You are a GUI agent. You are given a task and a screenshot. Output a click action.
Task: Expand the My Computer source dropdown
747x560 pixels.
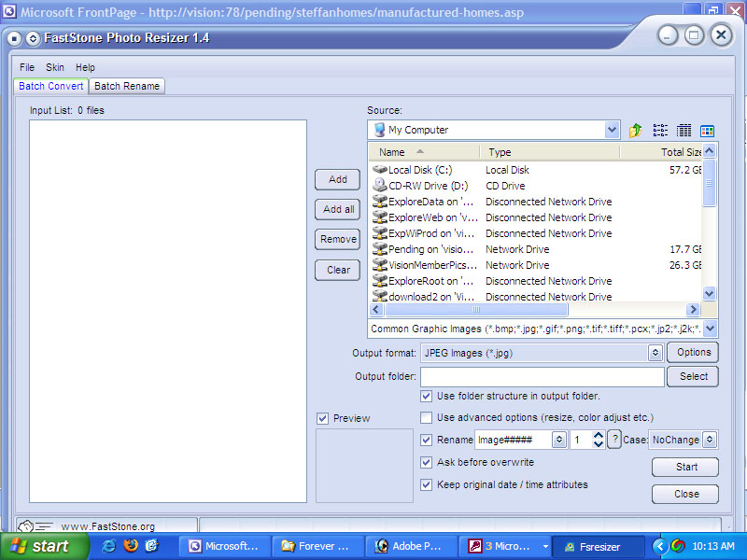[x=612, y=131]
